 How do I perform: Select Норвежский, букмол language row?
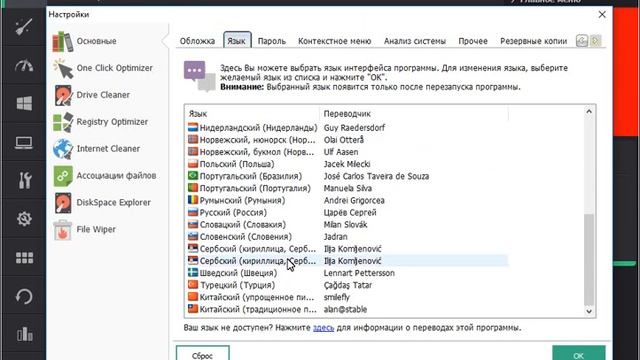click(x=347, y=152)
